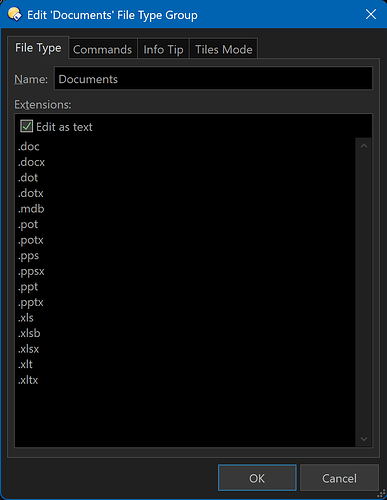
Task: Click the .dotx extension line
Action: (31, 193)
